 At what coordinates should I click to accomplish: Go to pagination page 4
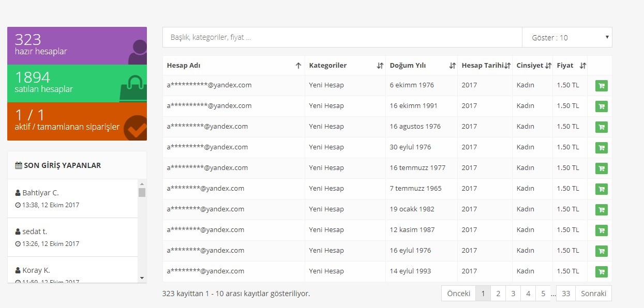tap(528, 294)
